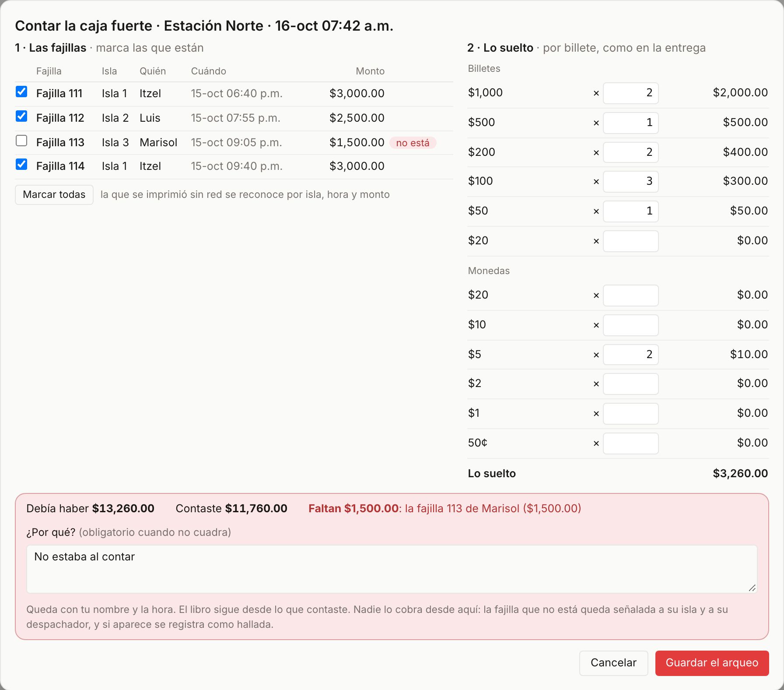Uncheck the Fajilla 112 checkbox
The height and width of the screenshot is (690, 784).
pyautogui.click(x=21, y=116)
